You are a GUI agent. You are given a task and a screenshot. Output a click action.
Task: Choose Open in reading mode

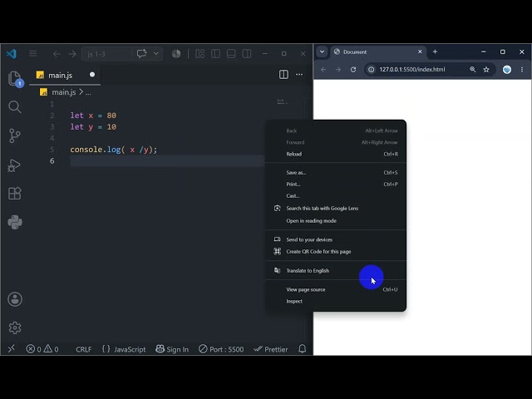tap(336, 220)
